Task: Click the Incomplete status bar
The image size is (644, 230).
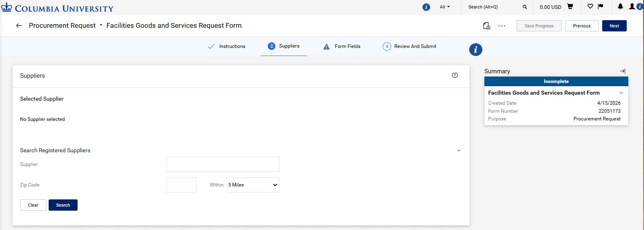Action: tap(556, 81)
